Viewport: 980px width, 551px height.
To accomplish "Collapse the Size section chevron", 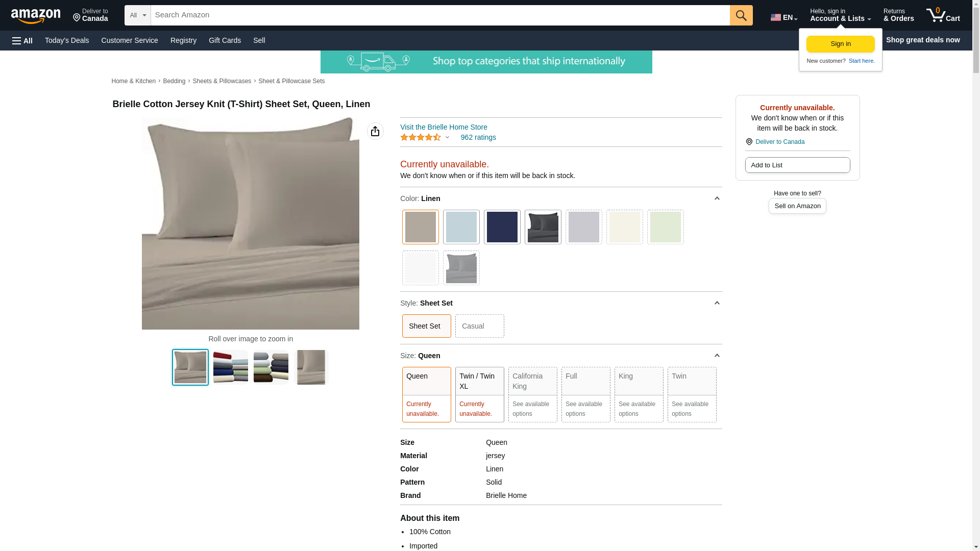I will [x=717, y=356].
